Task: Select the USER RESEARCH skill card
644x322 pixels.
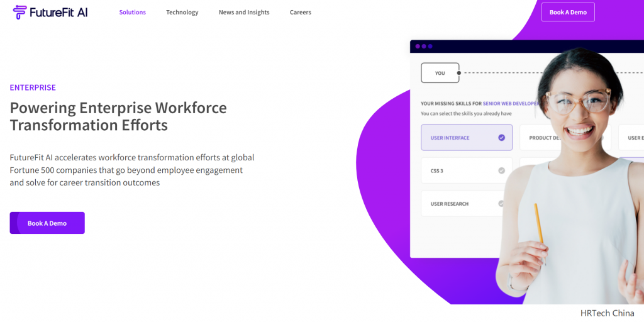Action: pos(464,203)
